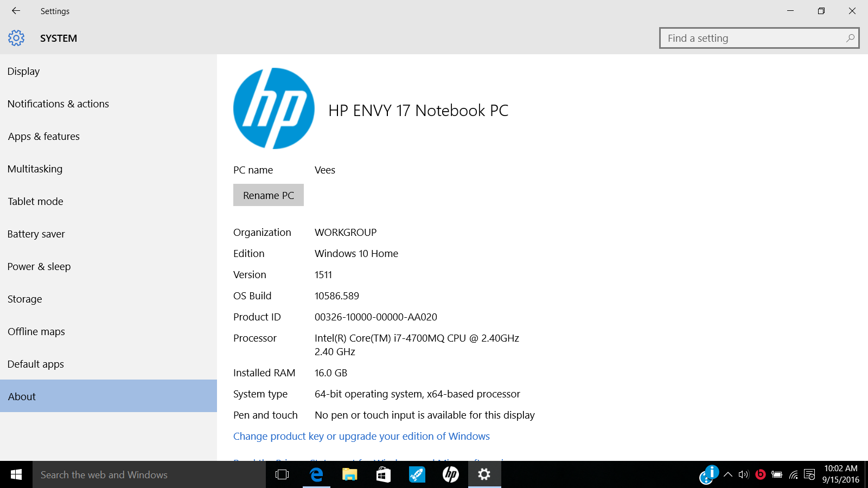The width and height of the screenshot is (868, 488).
Task: Open the HP Support Assistant tray icon
Action: pyautogui.click(x=709, y=474)
